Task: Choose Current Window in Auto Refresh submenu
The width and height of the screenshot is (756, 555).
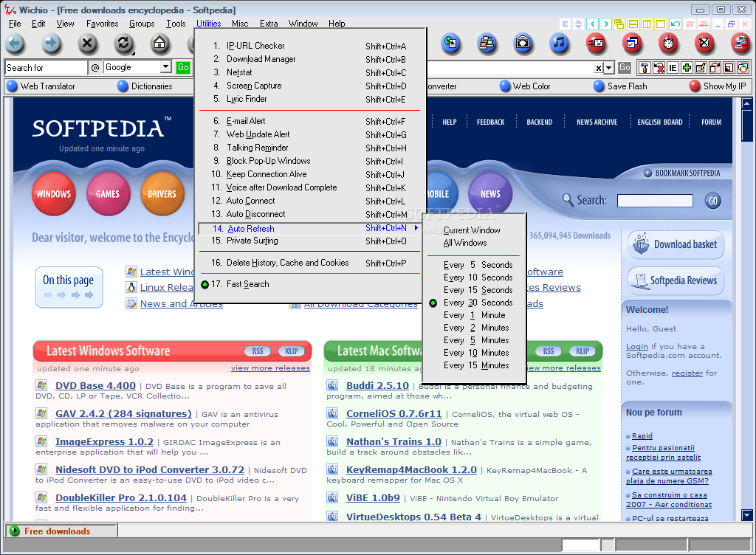Action: (x=473, y=230)
